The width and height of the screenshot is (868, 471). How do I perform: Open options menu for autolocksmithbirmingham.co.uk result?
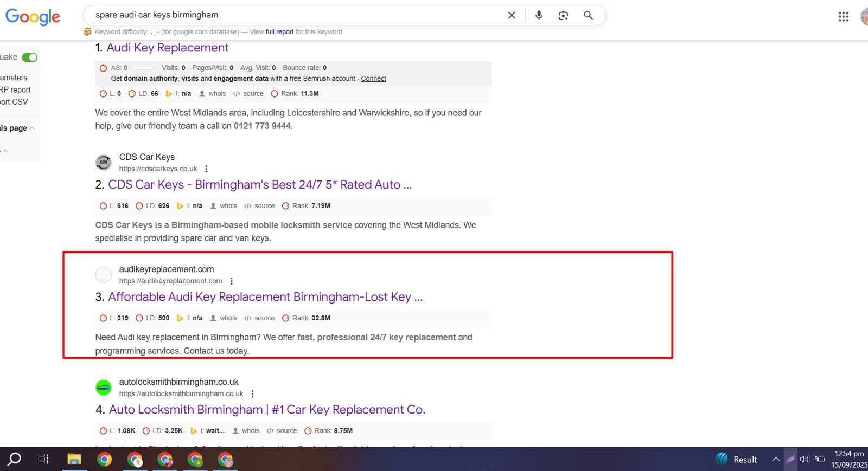tap(252, 394)
